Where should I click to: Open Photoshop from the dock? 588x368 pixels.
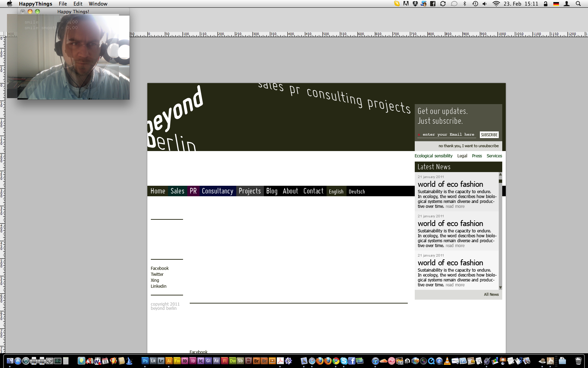(x=145, y=361)
